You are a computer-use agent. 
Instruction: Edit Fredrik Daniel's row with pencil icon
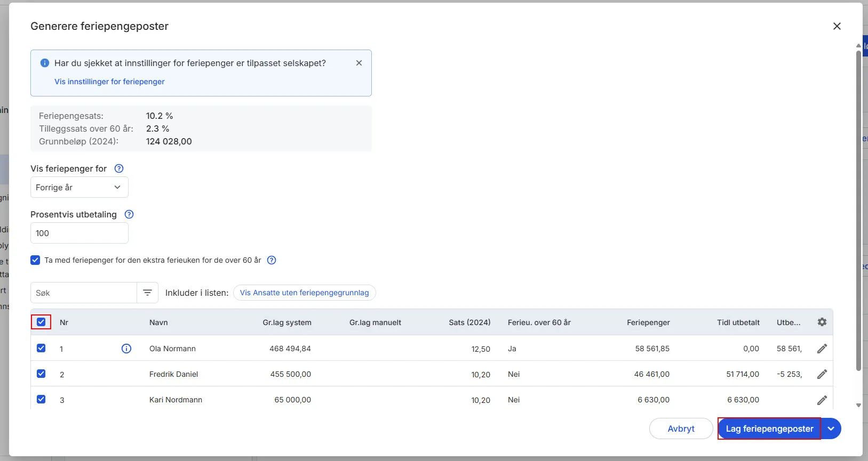point(822,374)
